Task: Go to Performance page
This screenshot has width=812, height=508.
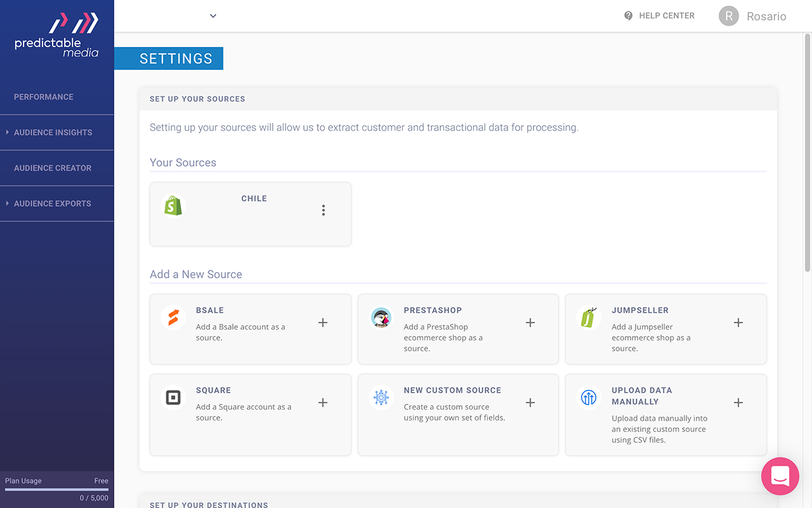Action: coord(44,97)
